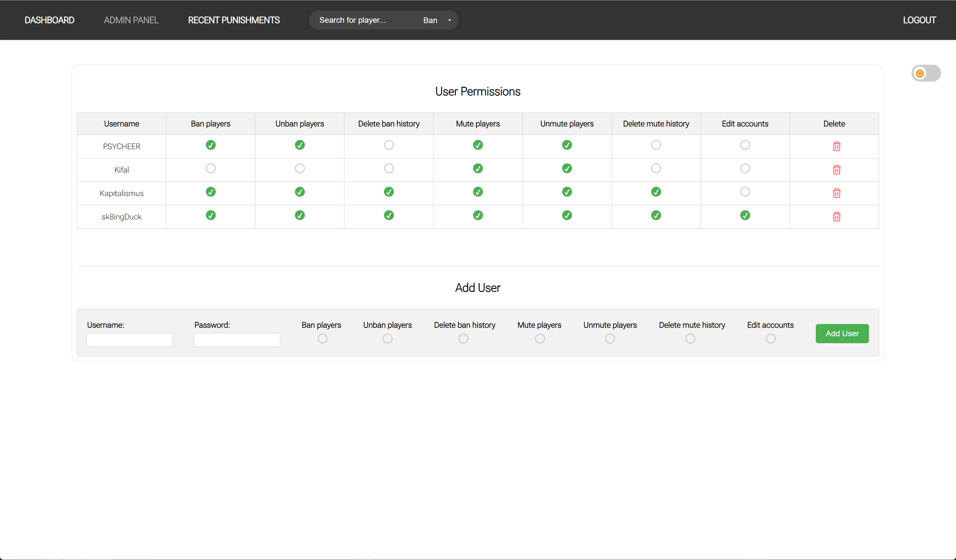Delete Kapitalismus with the trash icon
956x560 pixels.
(x=837, y=193)
